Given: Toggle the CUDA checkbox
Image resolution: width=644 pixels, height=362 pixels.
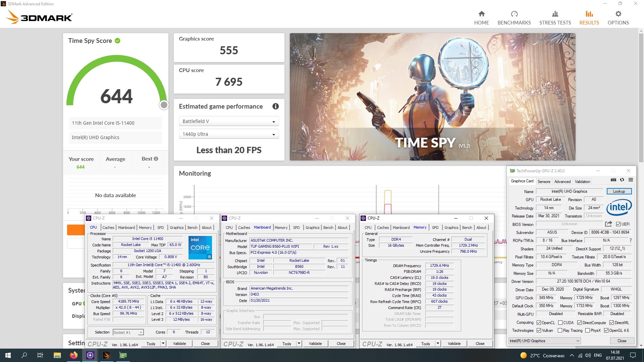Looking at the screenshot, I should coord(560,323).
